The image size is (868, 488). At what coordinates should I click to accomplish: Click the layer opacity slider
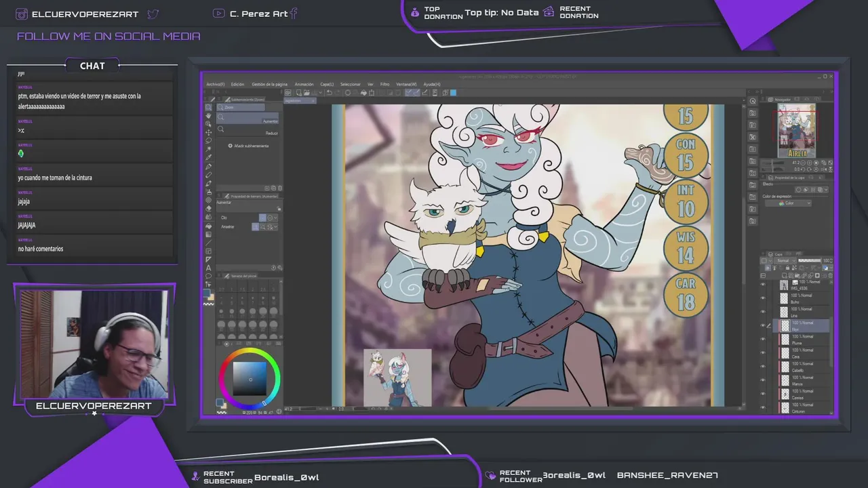click(x=810, y=260)
